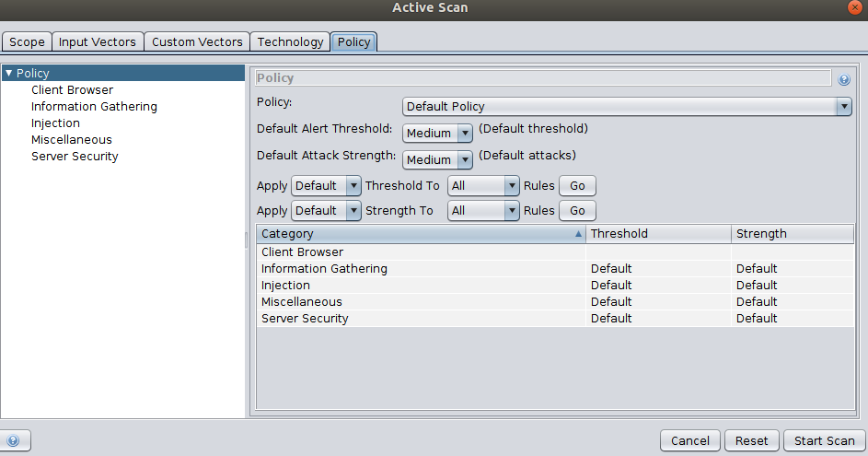Click the Information Gathering row's Threshold cell
Screen dimensions: 868x456
(658, 269)
